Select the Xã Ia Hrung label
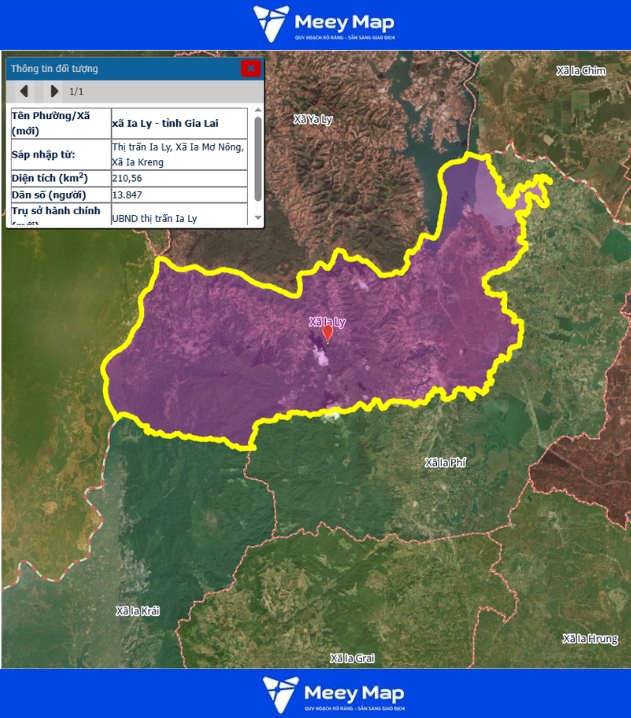Viewport: 631px width, 718px height. pos(590,638)
